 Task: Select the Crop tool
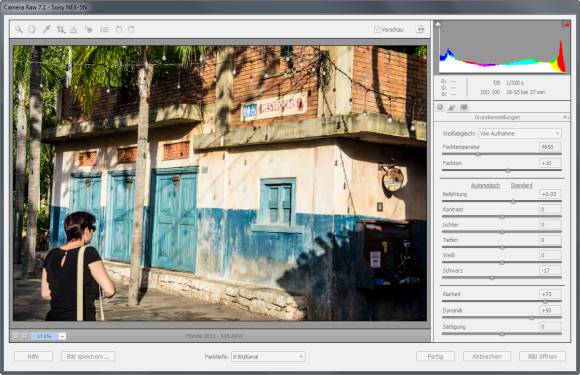click(x=61, y=29)
